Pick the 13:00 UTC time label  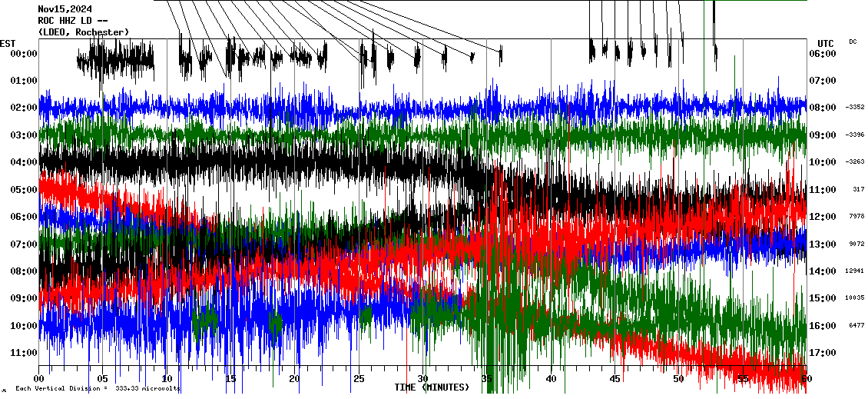pos(823,244)
